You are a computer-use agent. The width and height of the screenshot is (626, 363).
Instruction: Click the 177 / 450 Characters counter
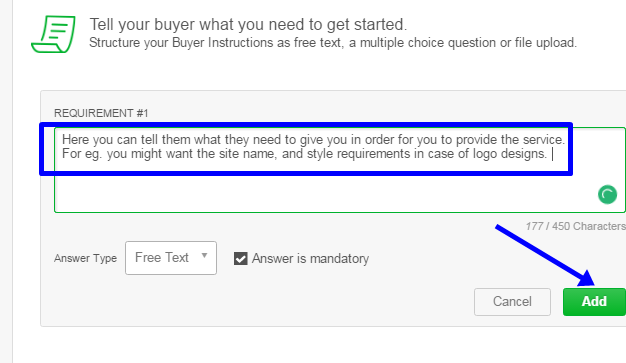coord(576,226)
